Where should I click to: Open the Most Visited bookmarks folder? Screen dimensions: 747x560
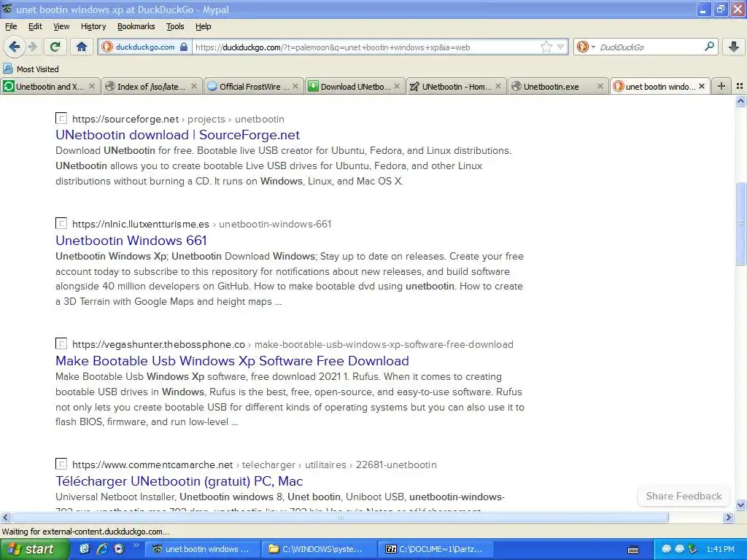click(x=31, y=69)
